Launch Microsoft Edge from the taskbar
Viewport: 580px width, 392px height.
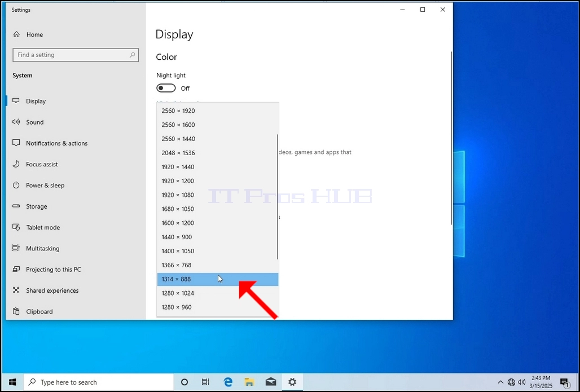[228, 382]
